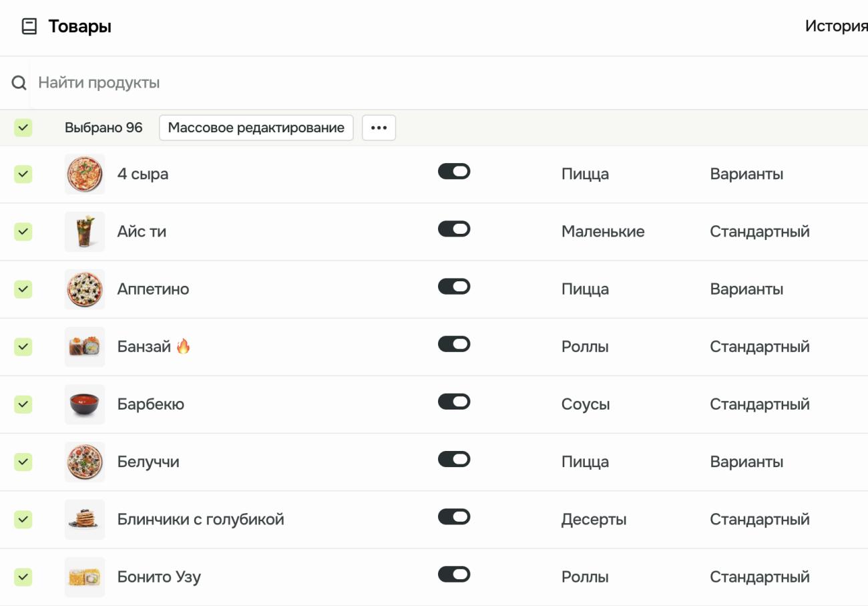Viewport: 868px width, 606px height.
Task: Open the История link
Action: pyautogui.click(x=837, y=26)
